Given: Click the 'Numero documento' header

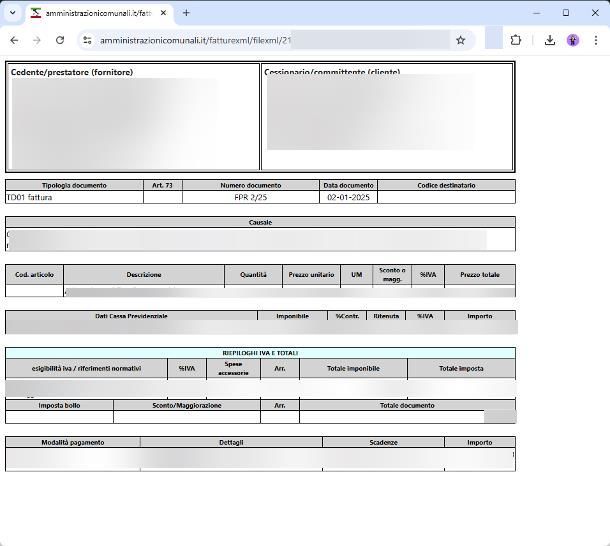Looking at the screenshot, I should [x=251, y=185].
